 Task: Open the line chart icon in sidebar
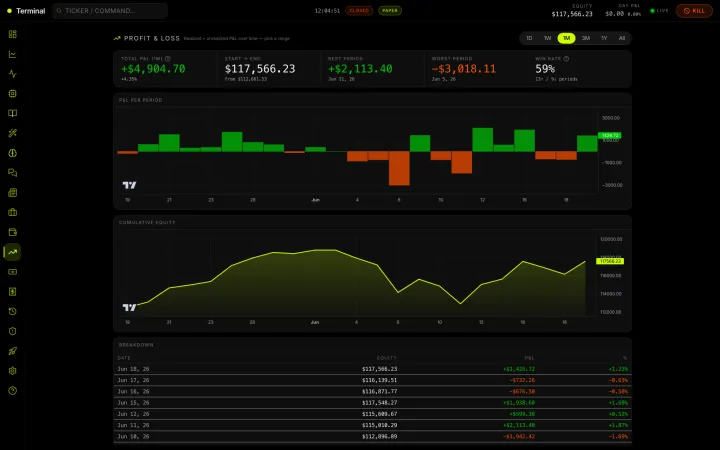tap(12, 54)
